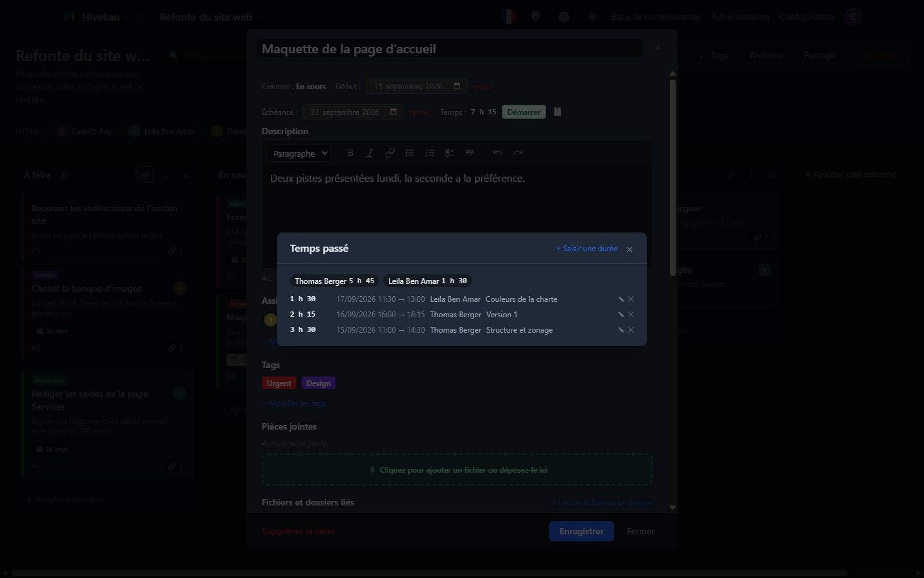The width and height of the screenshot is (924, 578).
Task: Click the Fermer button
Action: pos(640,531)
